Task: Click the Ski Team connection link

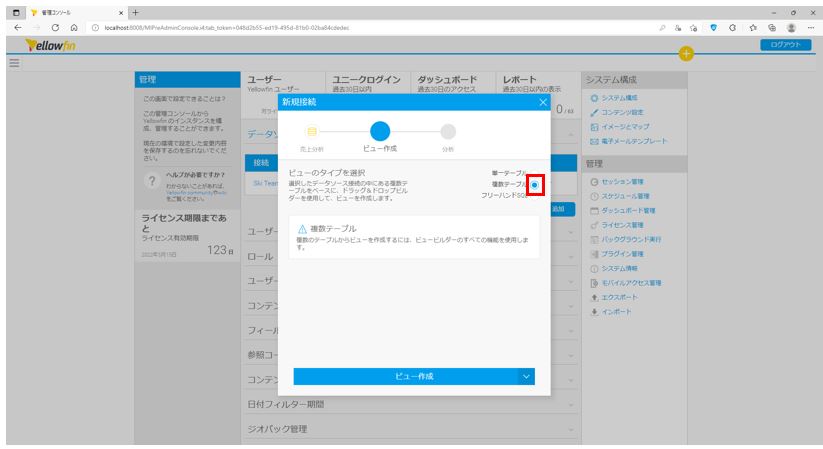Action: 266,183
